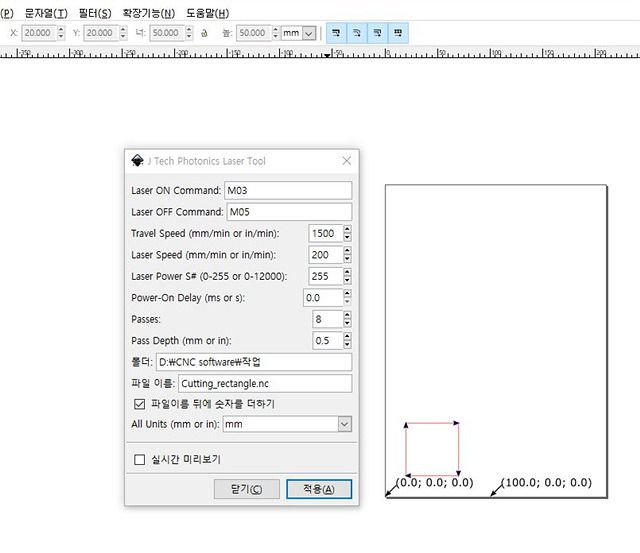The image size is (640, 553).
Task: Click the height spinner arrows in toolbar
Action: pyautogui.click(x=276, y=33)
